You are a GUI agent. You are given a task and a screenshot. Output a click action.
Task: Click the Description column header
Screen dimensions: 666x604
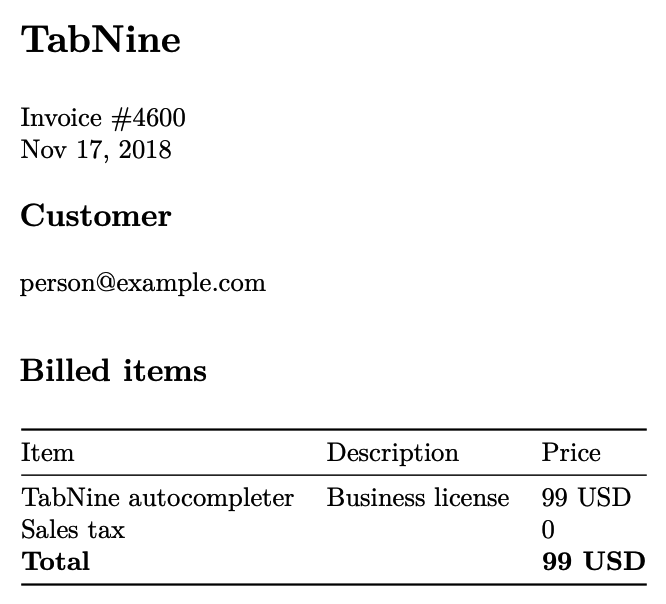pos(393,454)
